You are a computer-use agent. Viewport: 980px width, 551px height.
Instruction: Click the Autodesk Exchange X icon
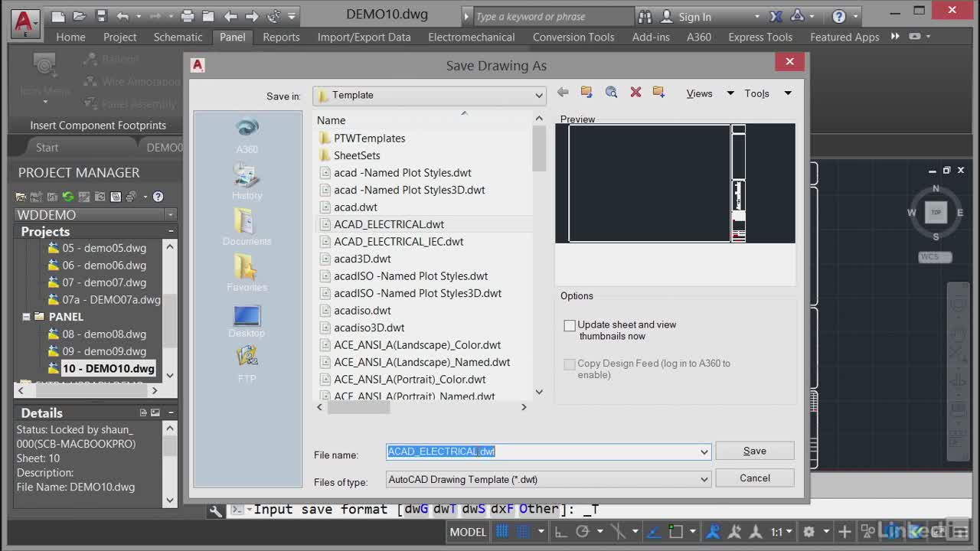pyautogui.click(x=776, y=16)
